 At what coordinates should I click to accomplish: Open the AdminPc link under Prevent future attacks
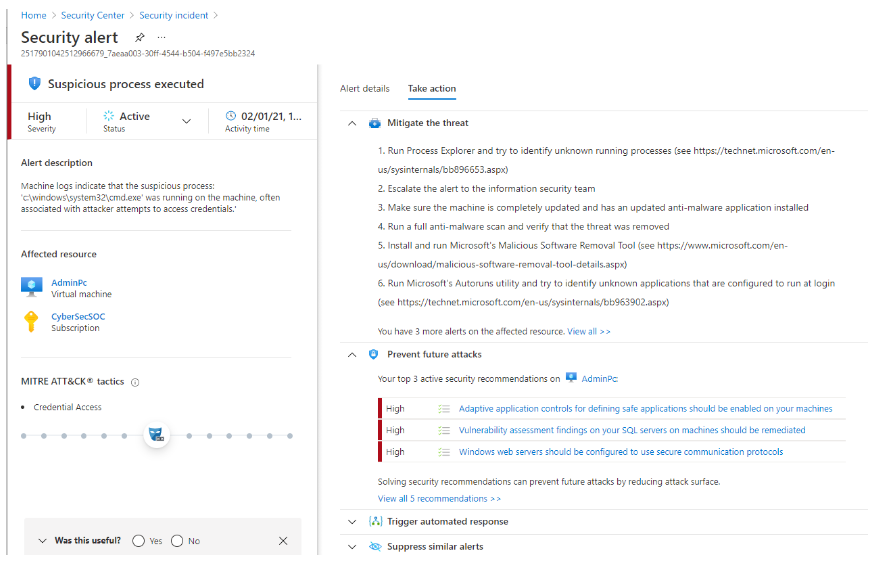coord(599,378)
